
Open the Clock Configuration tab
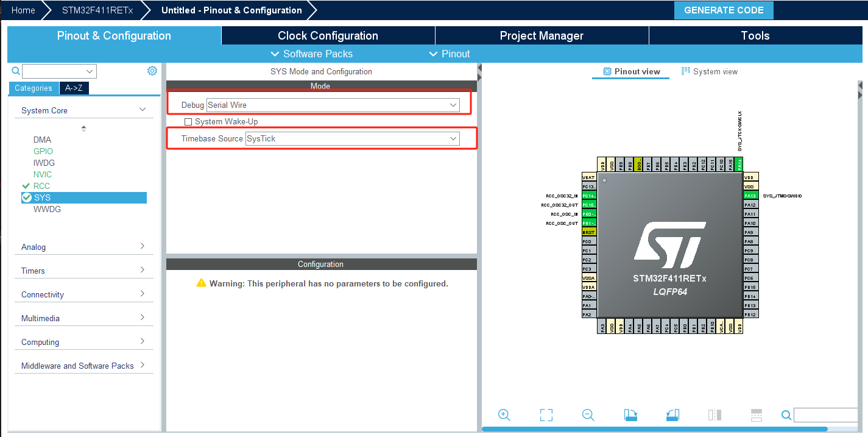(328, 36)
